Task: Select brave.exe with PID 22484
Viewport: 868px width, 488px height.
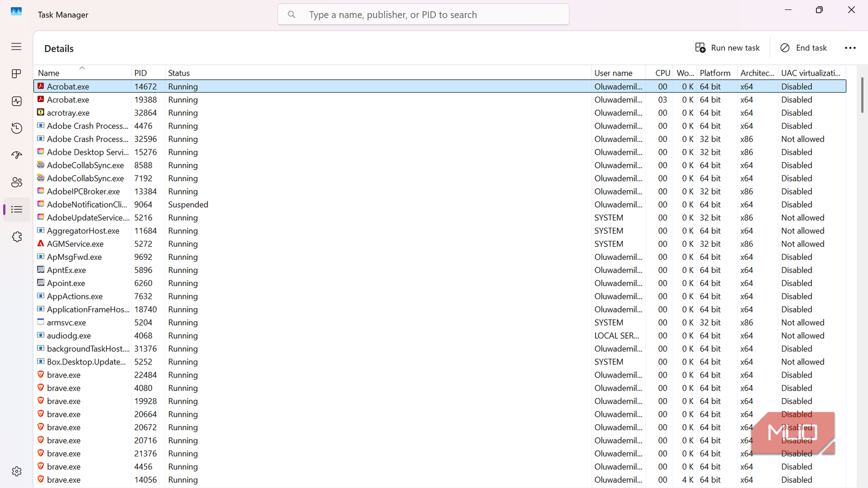Action: (x=440, y=375)
